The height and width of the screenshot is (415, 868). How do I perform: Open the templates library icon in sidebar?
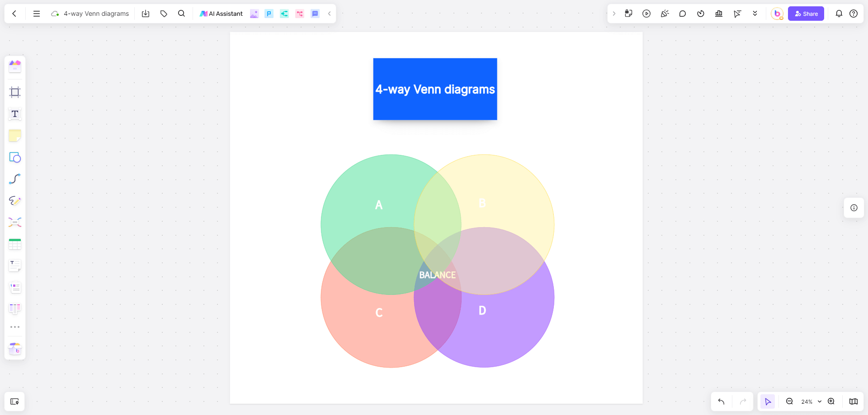pos(15,66)
